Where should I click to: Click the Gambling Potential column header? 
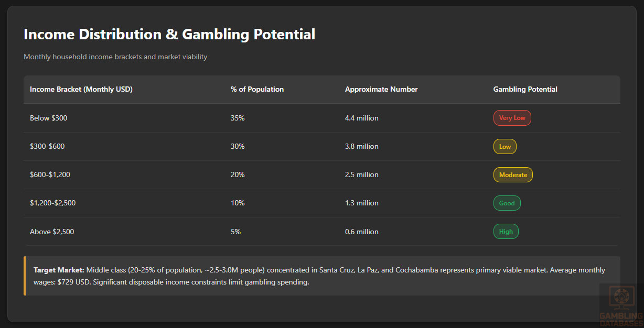pyautogui.click(x=525, y=90)
